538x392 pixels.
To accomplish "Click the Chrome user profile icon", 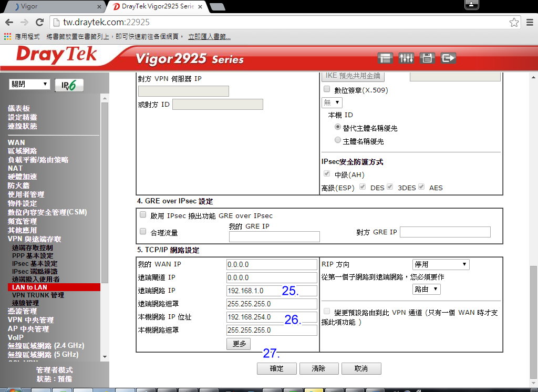I will 471,4.
